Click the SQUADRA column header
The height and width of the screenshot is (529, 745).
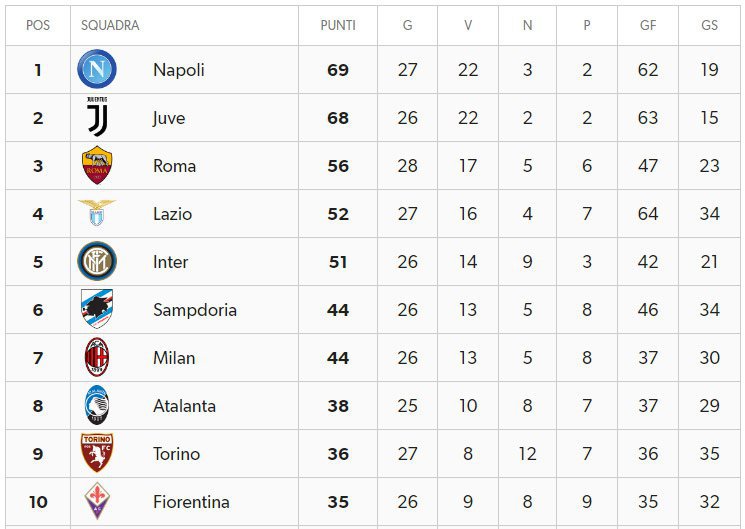(110, 25)
